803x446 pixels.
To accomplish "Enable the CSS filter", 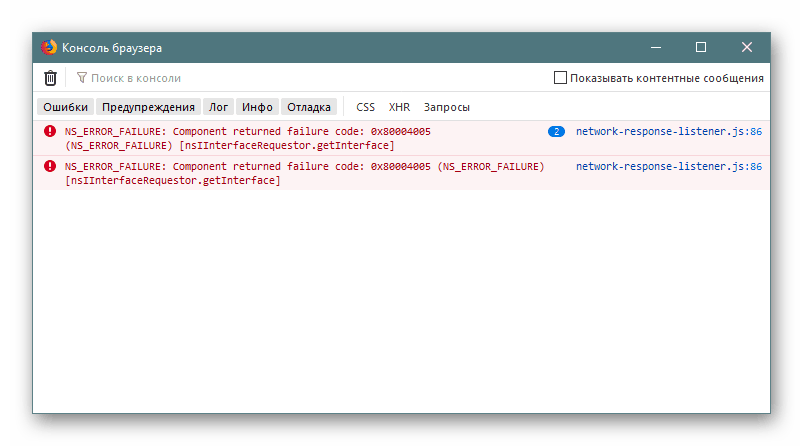I will [x=366, y=107].
